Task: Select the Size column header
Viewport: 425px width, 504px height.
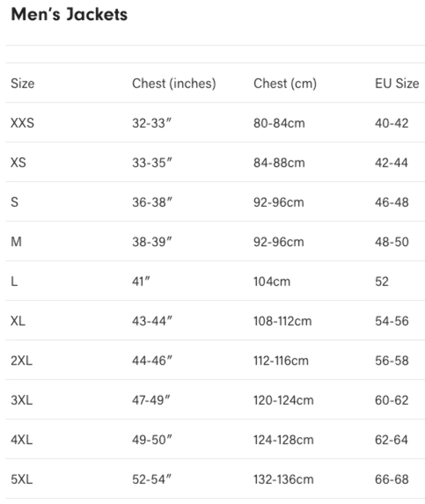Action: click(x=23, y=84)
